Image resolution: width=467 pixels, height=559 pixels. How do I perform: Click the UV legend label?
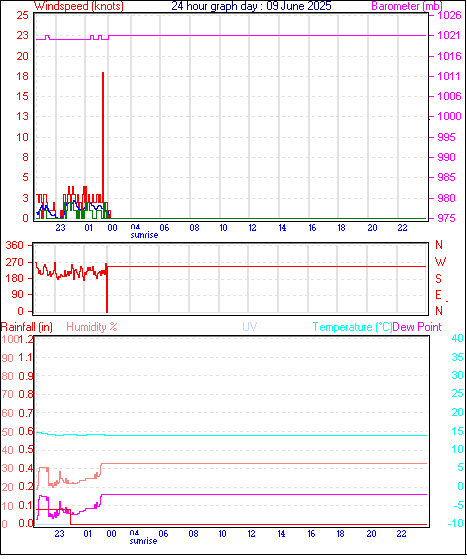(x=250, y=327)
